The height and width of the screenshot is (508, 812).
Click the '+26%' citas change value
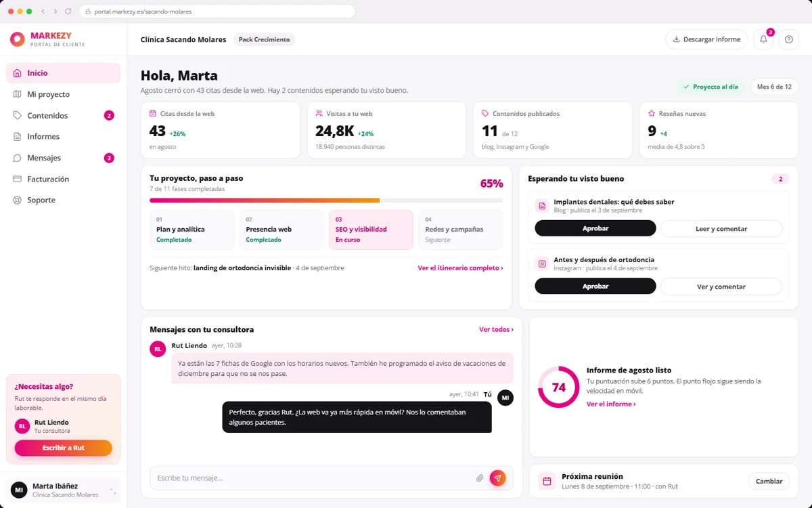tap(177, 134)
